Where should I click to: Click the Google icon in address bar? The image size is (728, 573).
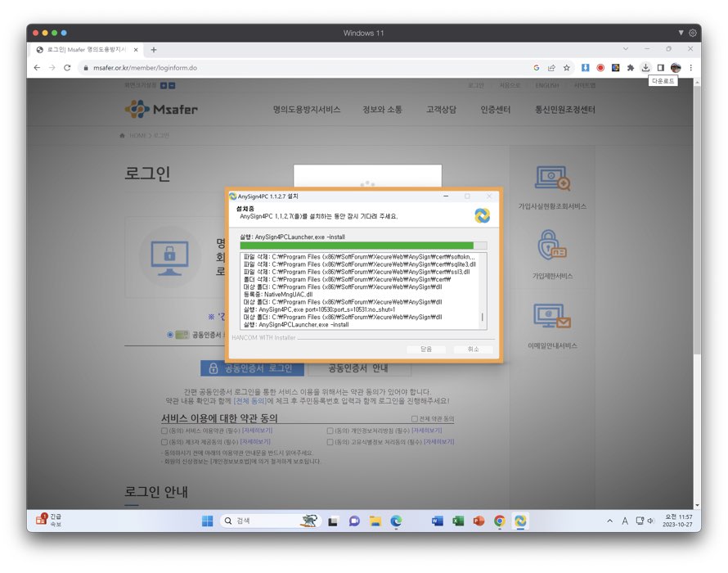(x=537, y=68)
